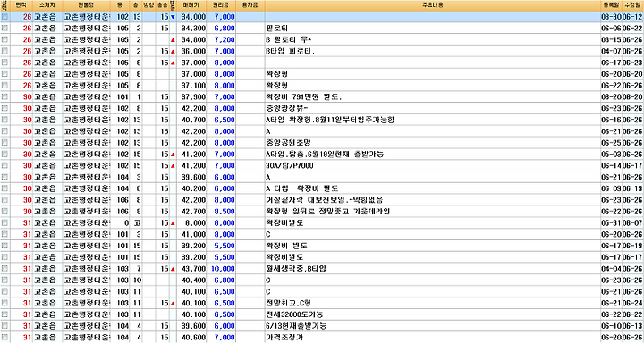
Task: Sort by the 면적 column header
Action: (x=21, y=5)
